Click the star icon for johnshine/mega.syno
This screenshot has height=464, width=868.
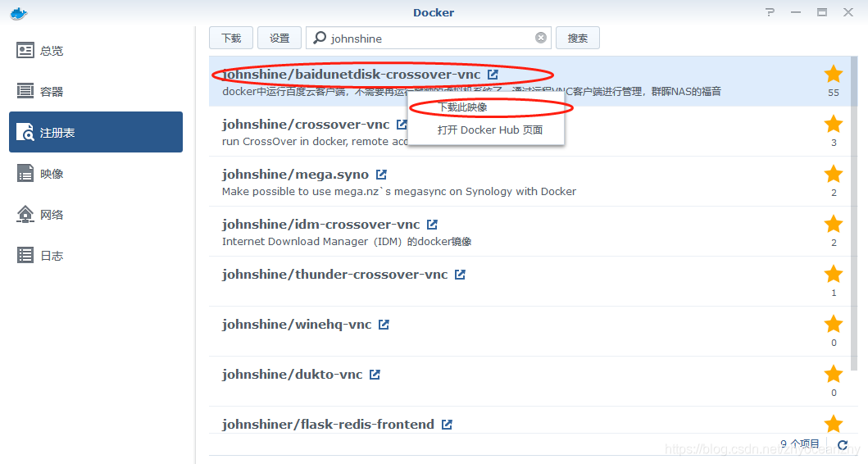[x=834, y=174]
